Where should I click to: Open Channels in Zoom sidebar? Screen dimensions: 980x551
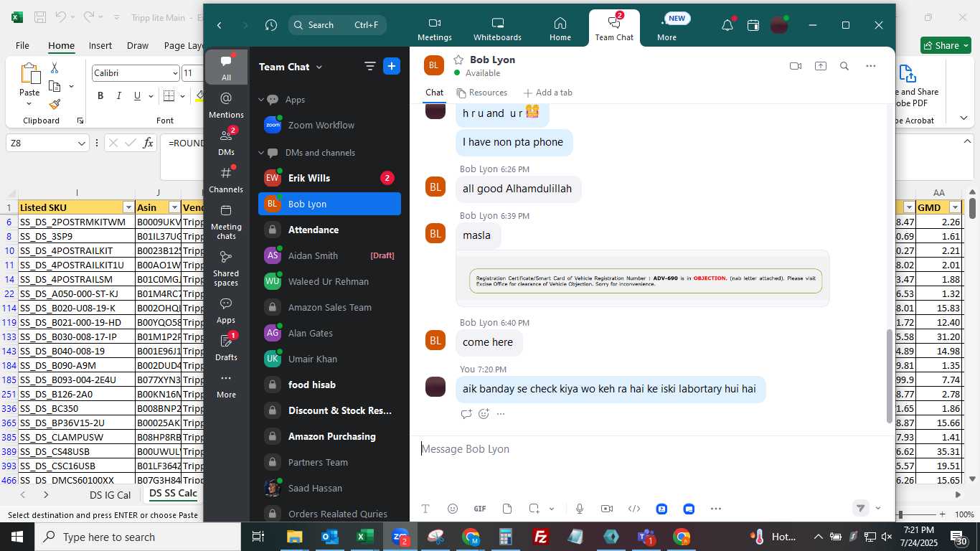(226, 179)
